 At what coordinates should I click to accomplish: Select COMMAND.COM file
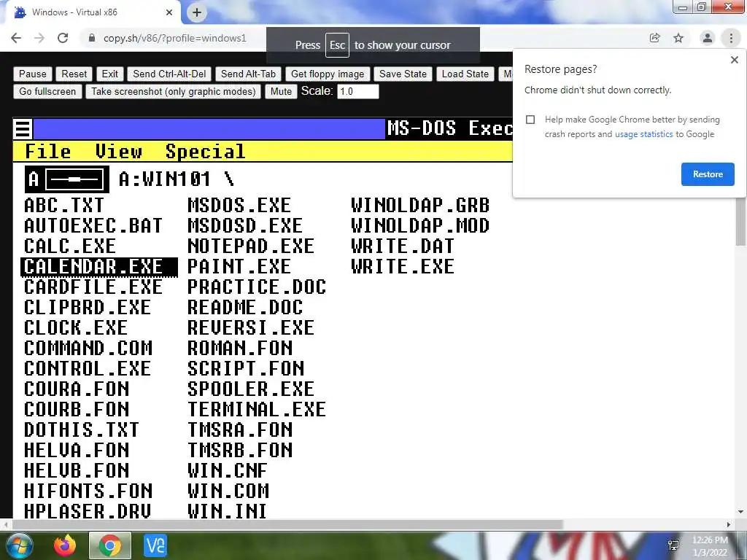pyautogui.click(x=88, y=349)
